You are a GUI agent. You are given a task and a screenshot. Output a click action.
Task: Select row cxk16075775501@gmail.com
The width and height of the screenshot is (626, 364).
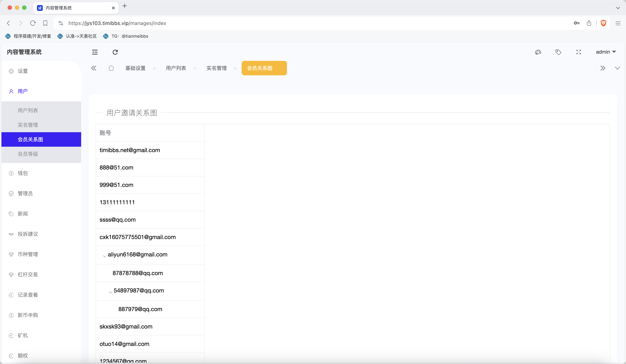tap(150, 237)
